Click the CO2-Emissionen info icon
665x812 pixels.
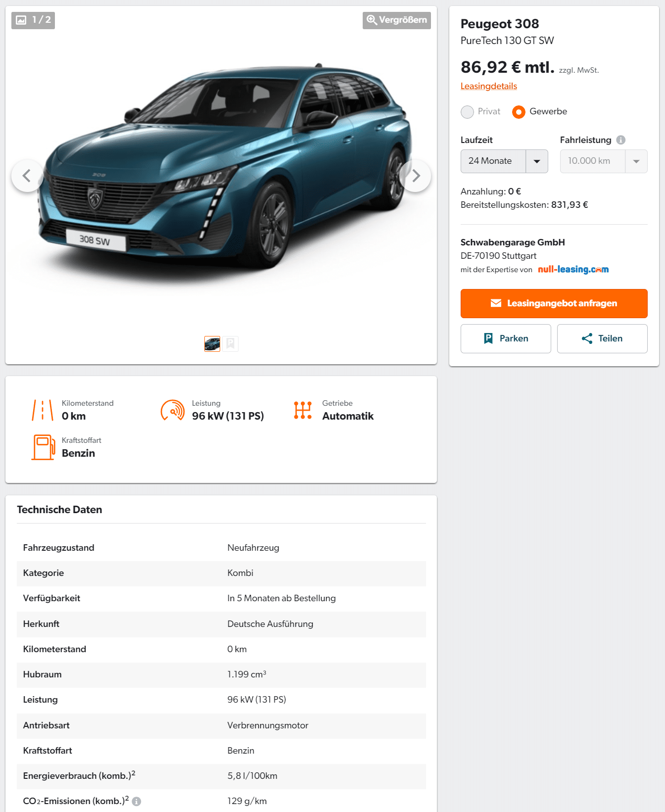[137, 802]
